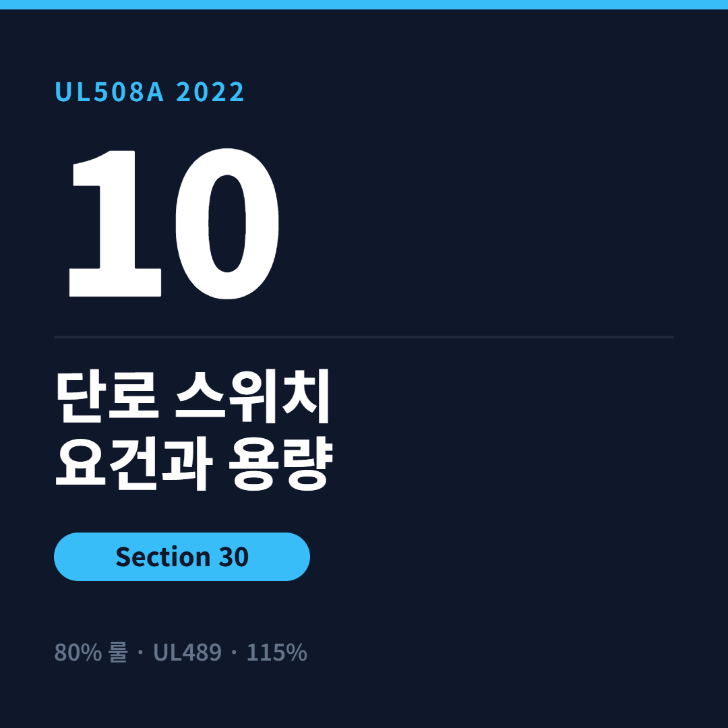Click the digit 0 of large number
Screen dimensions: 728x728
pyautogui.click(x=227, y=223)
